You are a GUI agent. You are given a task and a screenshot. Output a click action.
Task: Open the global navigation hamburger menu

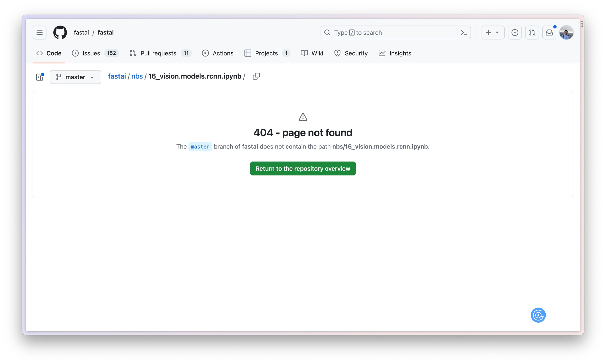point(39,32)
